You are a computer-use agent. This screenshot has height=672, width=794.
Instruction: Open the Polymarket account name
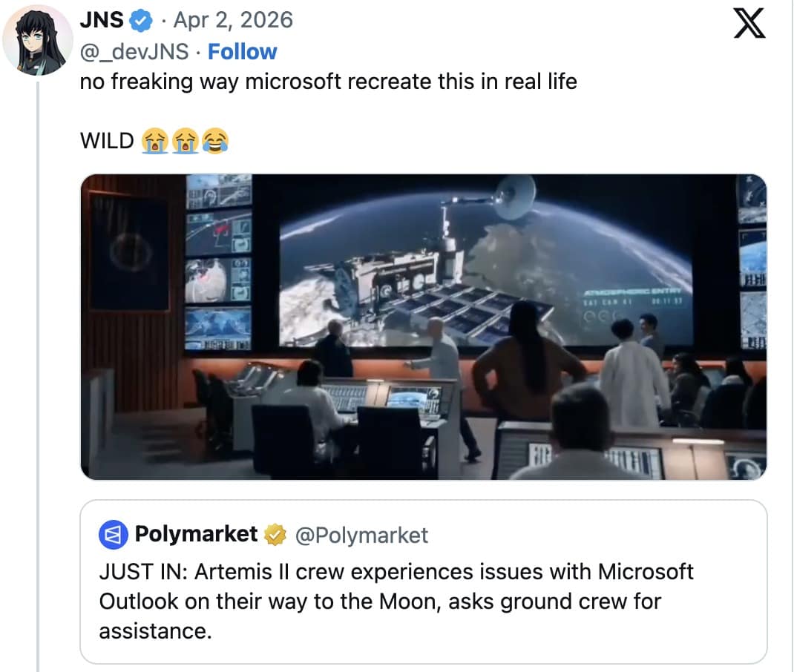[x=196, y=534]
